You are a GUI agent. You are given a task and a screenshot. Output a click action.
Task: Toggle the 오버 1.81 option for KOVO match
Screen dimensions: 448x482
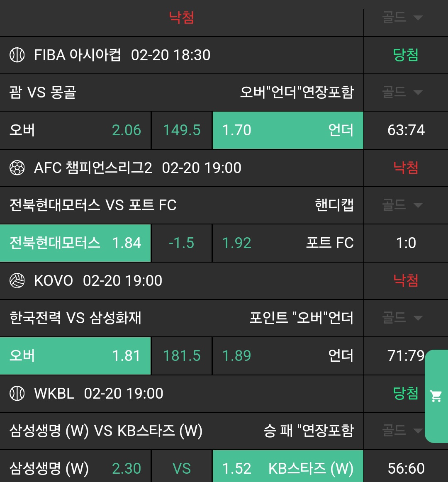pos(75,356)
